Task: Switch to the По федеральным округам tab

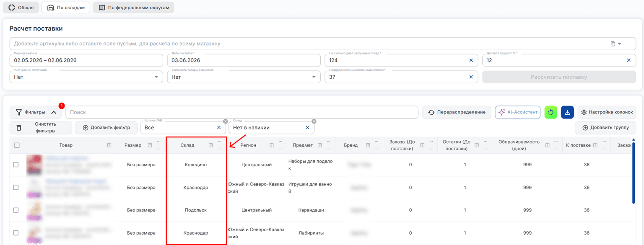Action: pos(134,8)
